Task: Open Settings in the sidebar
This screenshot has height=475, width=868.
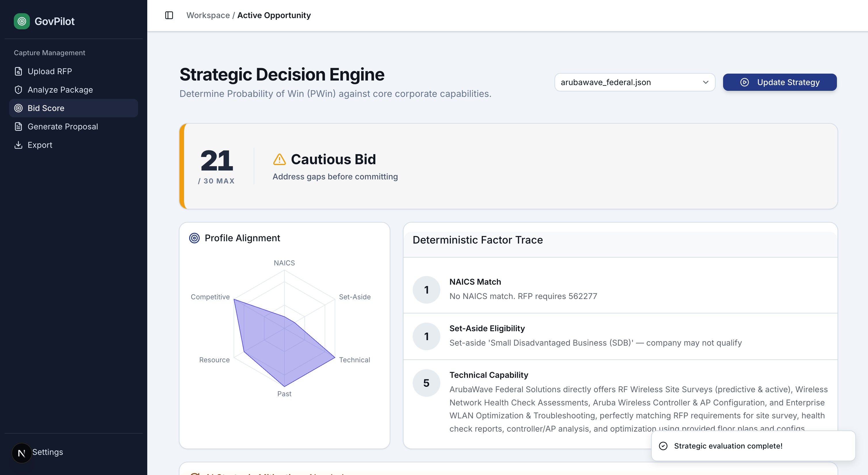Action: point(47,452)
